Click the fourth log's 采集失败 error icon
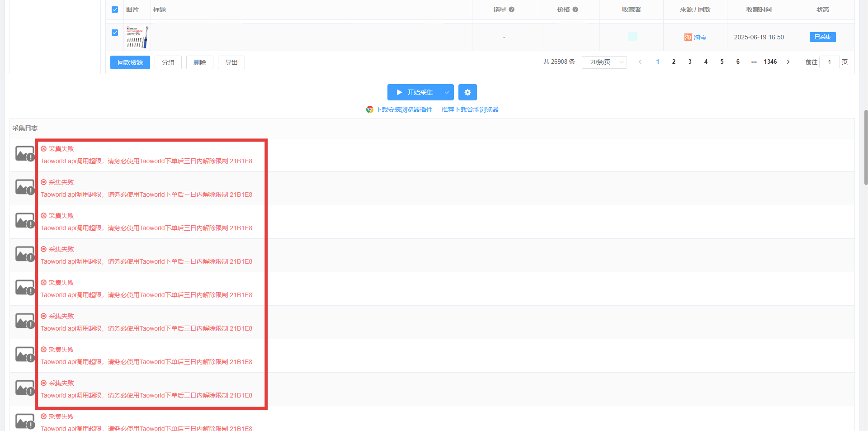Screen dimensions: 868x431 (44, 249)
